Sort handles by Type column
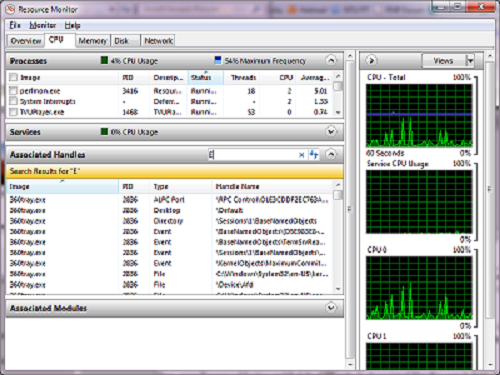 (180, 186)
